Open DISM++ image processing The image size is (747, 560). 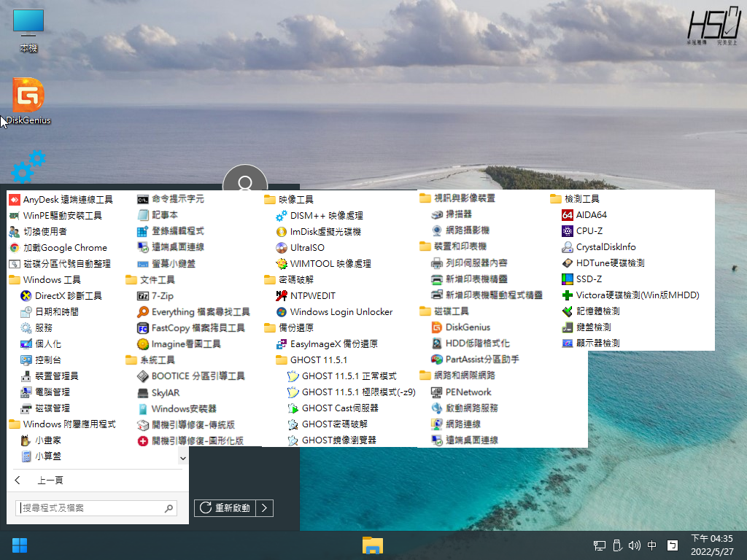pos(320,216)
